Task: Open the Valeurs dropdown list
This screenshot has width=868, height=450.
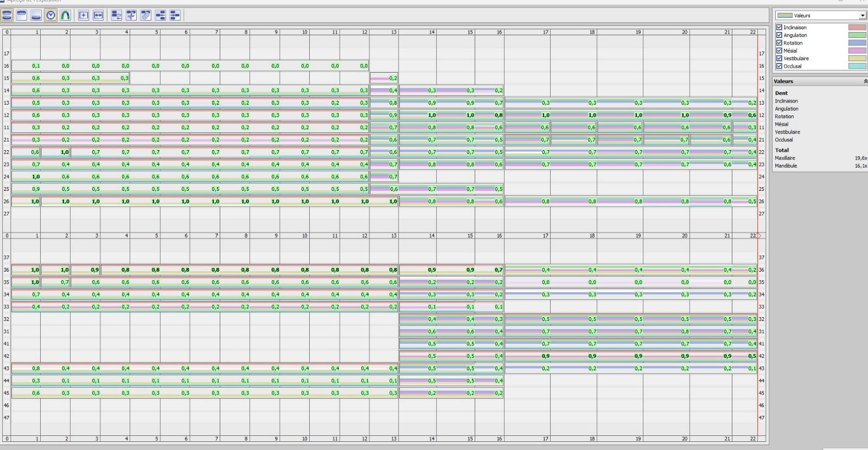Action: tap(862, 15)
